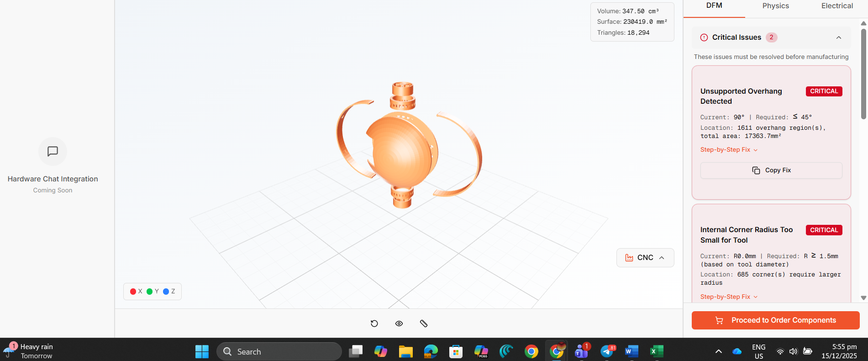Expand Step-by-Step Fix for Unsupported Overhang
The image size is (868, 361).
(x=729, y=150)
